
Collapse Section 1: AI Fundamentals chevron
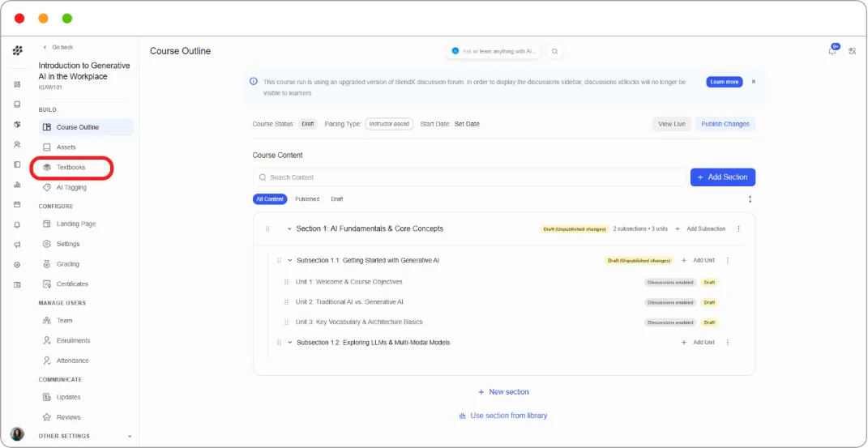click(x=289, y=229)
